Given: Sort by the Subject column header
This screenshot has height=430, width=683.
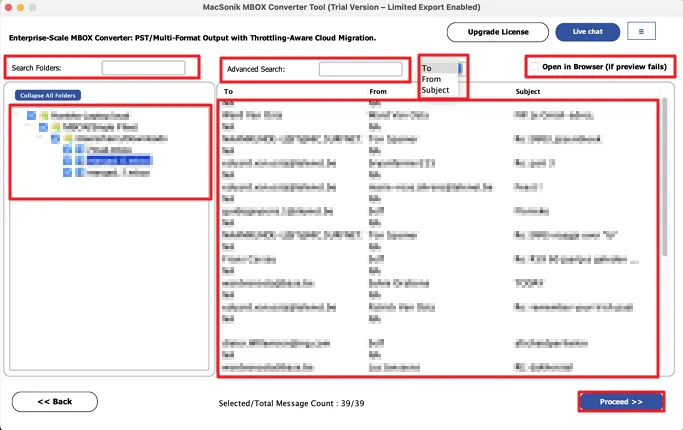Looking at the screenshot, I should 527,91.
